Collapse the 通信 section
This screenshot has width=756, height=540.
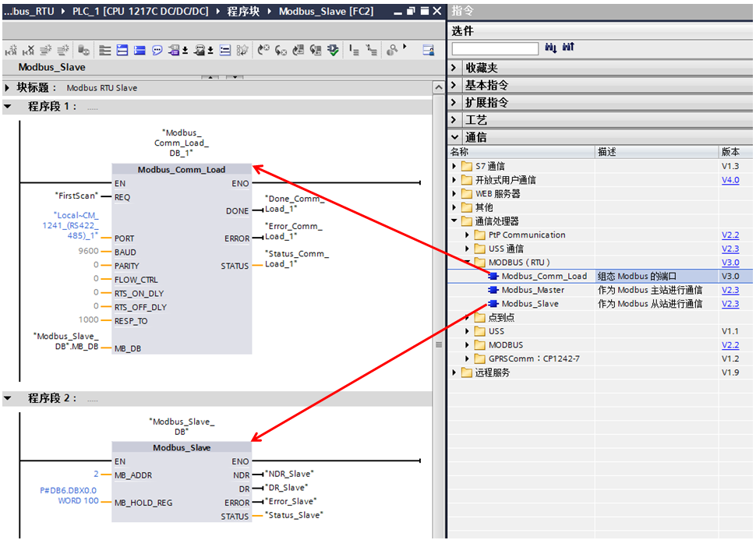coord(454,136)
